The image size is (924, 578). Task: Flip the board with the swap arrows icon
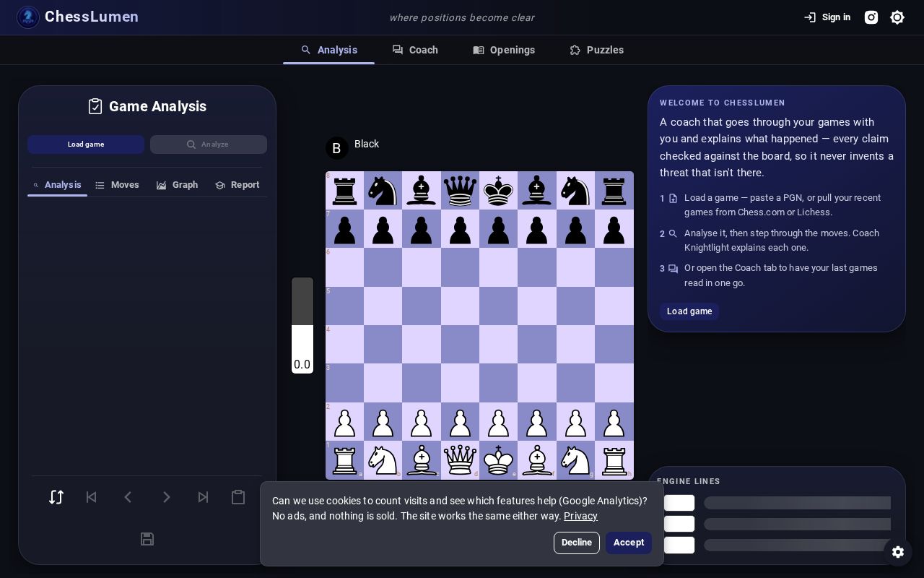tap(56, 497)
